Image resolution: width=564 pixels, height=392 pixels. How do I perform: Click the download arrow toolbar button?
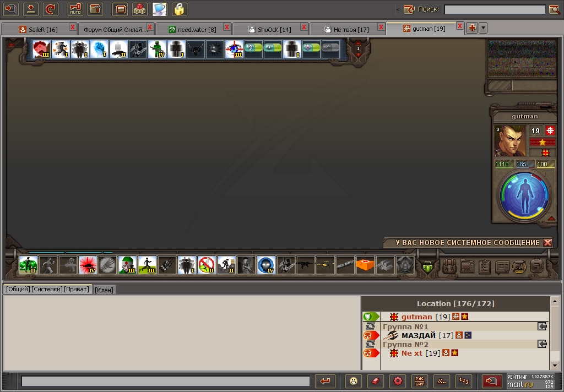coord(31,9)
